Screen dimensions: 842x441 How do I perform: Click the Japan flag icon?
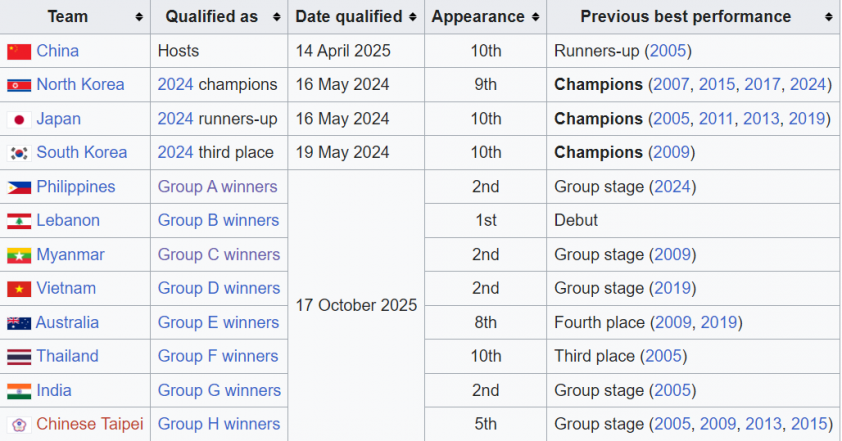[x=19, y=119]
